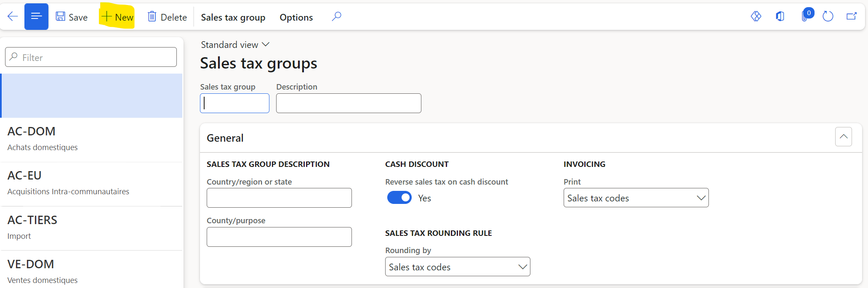868x288 pixels.
Task: Delete the current sales tax group
Action: coord(167,17)
